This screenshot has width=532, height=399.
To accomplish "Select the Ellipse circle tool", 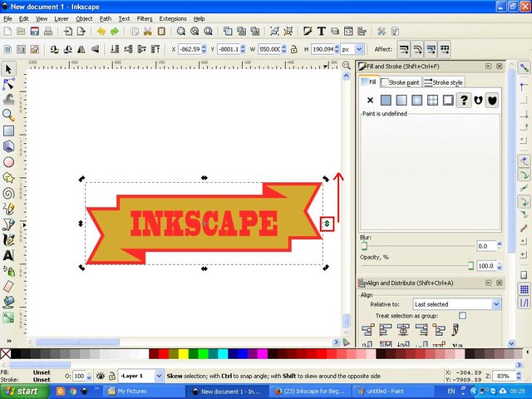I will (x=8, y=162).
